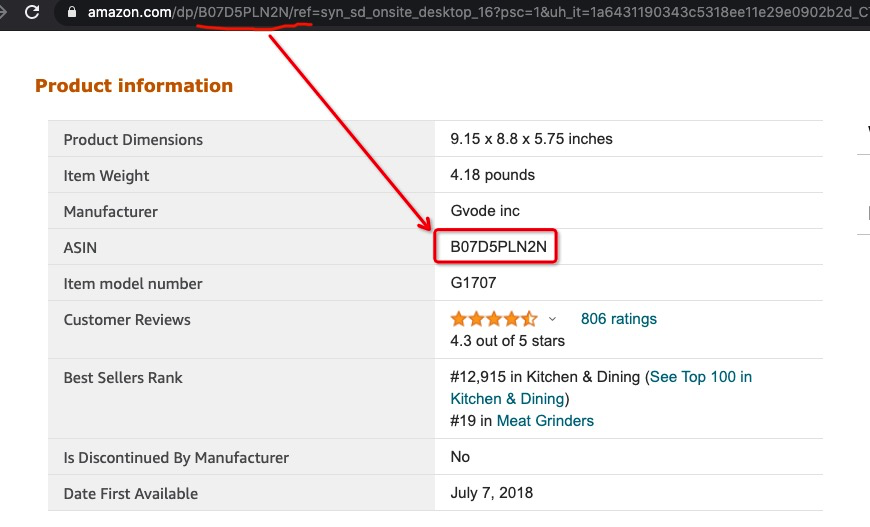
Task: Click the forward navigation arrow
Action: click(x=5, y=13)
